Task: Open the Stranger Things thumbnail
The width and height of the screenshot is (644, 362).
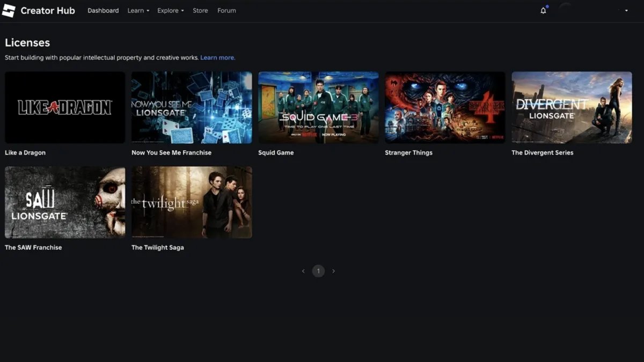Action: (x=445, y=107)
